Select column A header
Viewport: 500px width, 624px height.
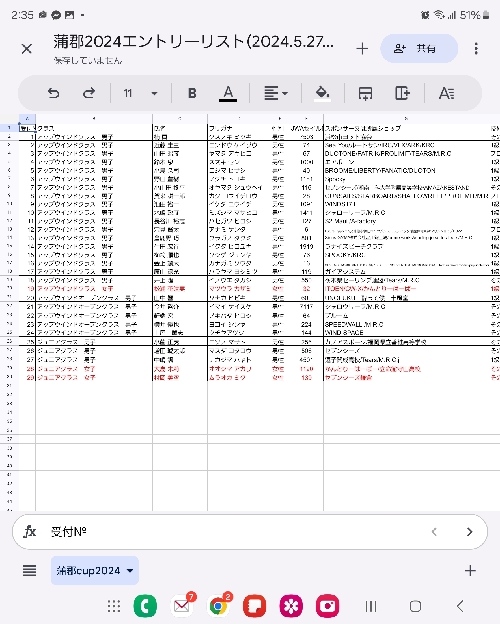27,118
